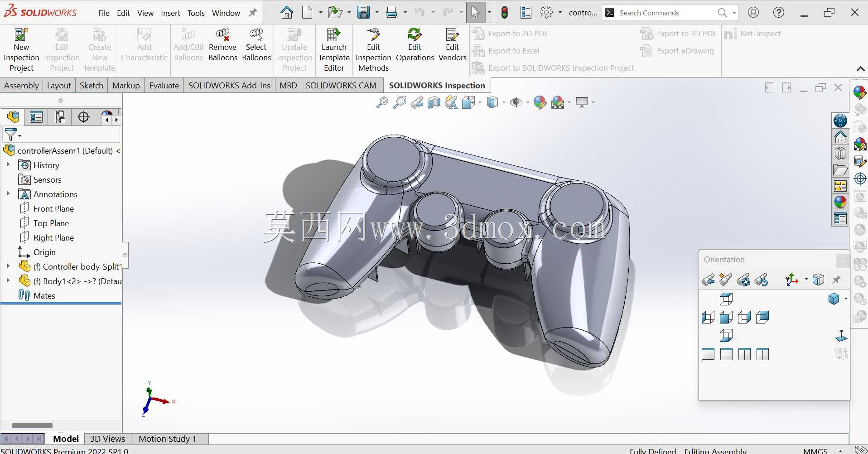Open File Explorer in task pane
The width and height of the screenshot is (868, 454).
click(x=840, y=170)
